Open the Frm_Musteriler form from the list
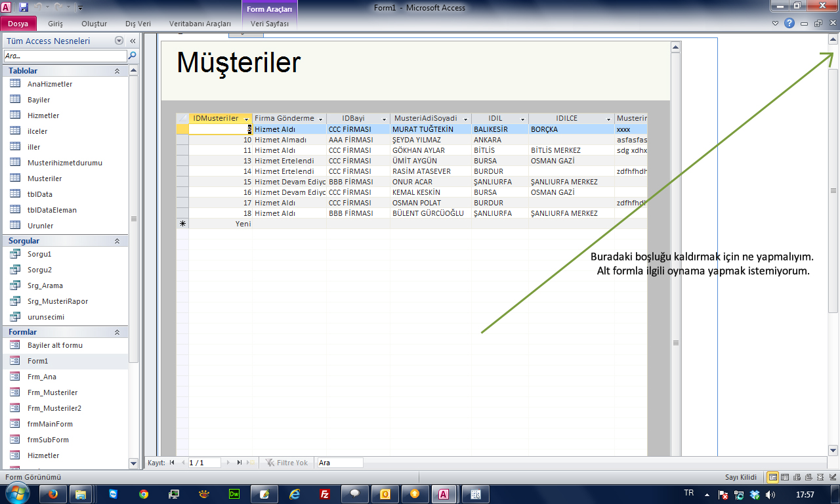Screen dimensions: 840x504 [x=52, y=392]
